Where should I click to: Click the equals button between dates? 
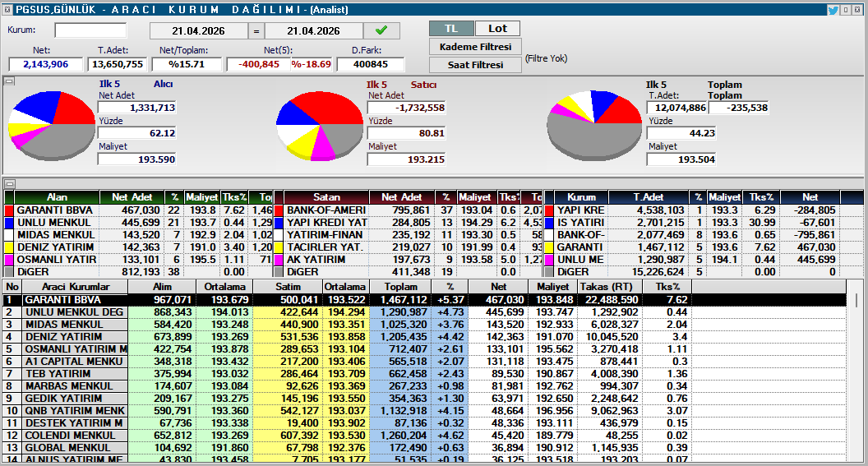(256, 31)
